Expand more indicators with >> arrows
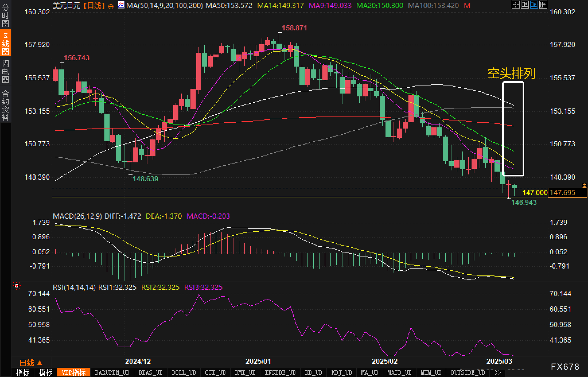 pyautogui.click(x=498, y=372)
